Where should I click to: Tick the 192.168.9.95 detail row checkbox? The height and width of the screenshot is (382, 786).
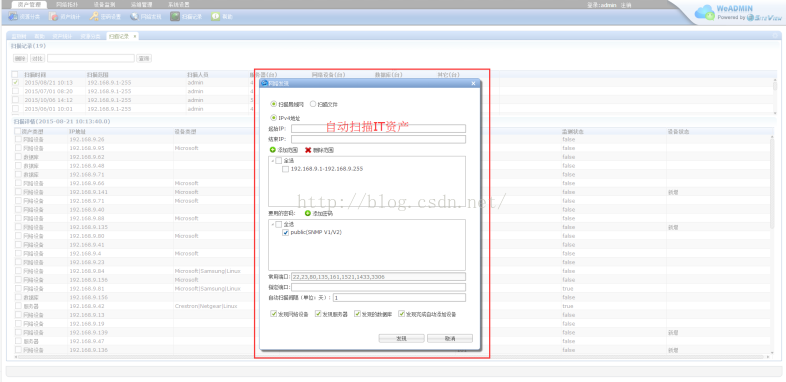(x=19, y=148)
